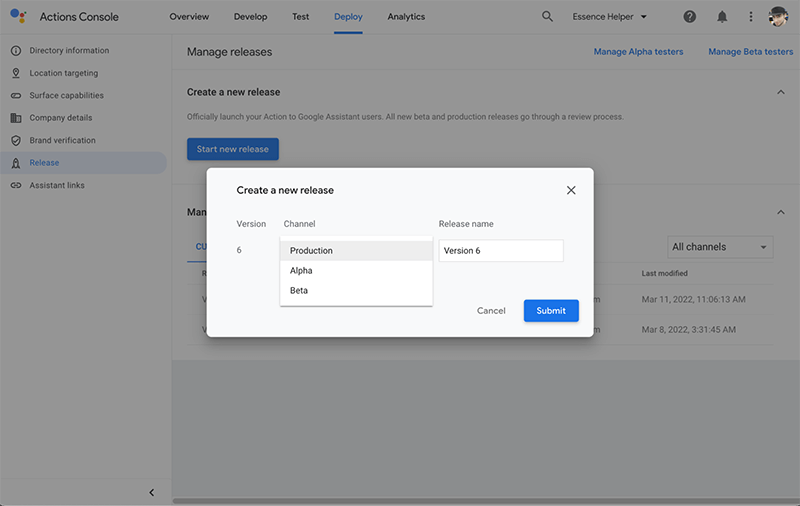Click the Release name input field
800x506 pixels.
coord(501,250)
